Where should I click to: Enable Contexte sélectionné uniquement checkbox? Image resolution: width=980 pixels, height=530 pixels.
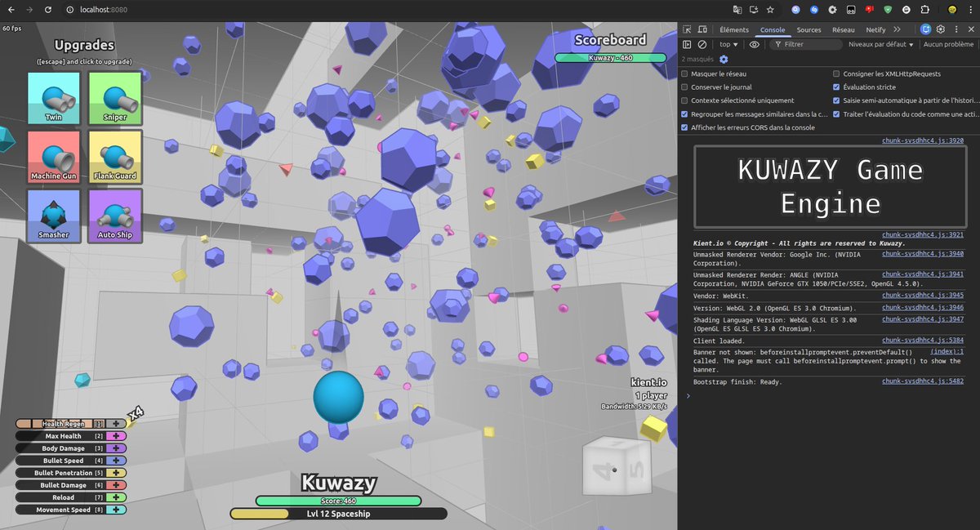click(x=684, y=100)
